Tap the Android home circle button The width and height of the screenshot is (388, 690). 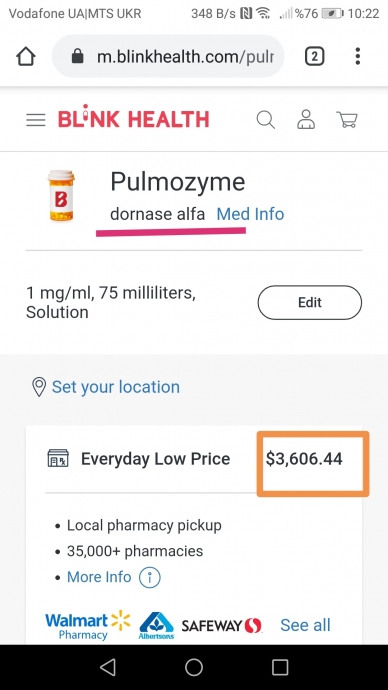click(x=194, y=667)
